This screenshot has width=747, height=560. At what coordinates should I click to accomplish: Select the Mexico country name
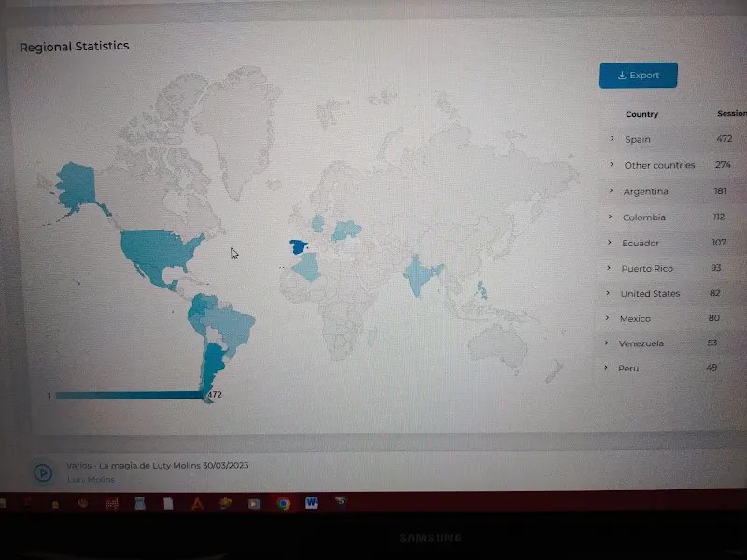coord(635,318)
